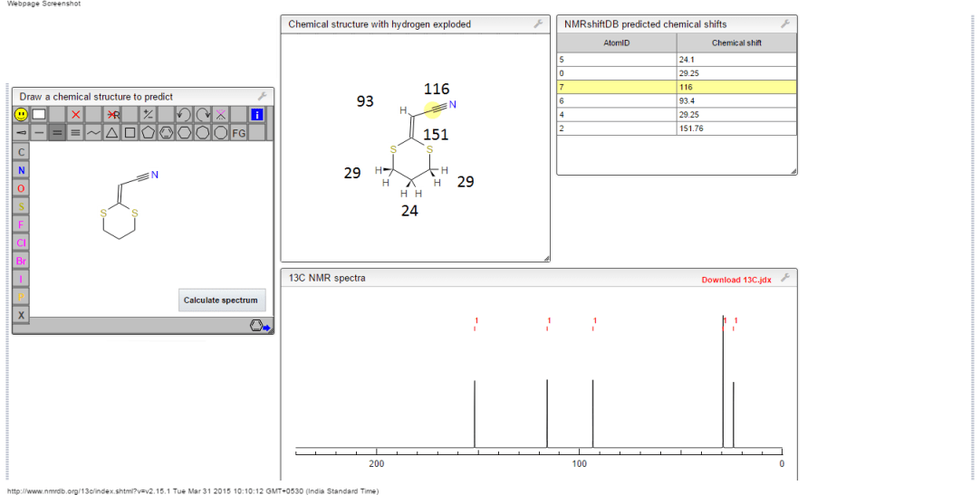This screenshot has width=980, height=495.
Task: Download the 13C.jdx file
Action: (735, 280)
